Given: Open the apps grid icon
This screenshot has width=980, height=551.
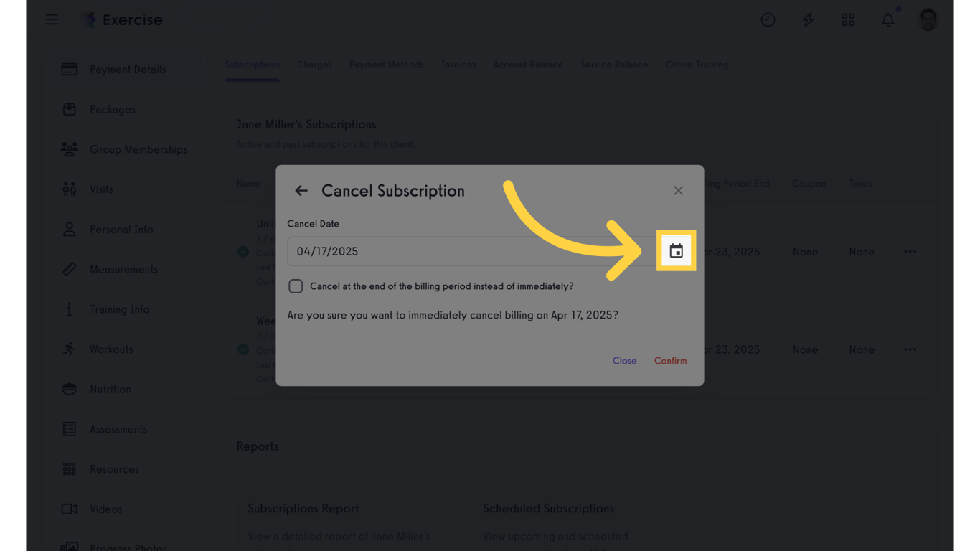Looking at the screenshot, I should 848,20.
